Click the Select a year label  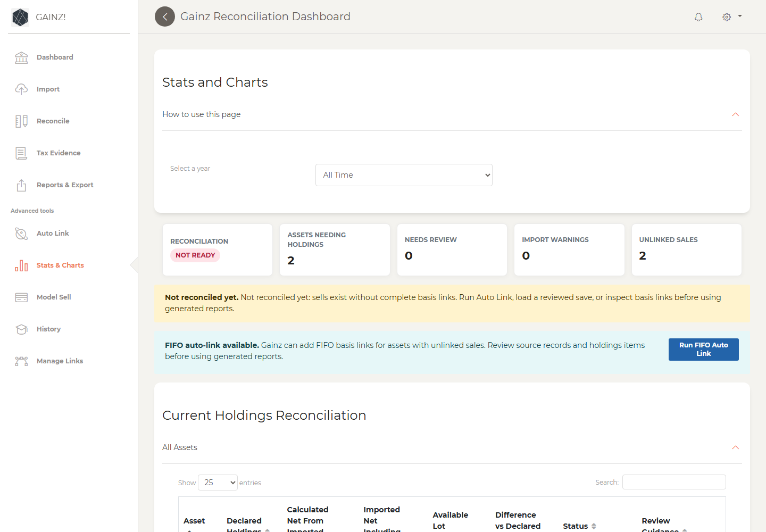(190, 169)
